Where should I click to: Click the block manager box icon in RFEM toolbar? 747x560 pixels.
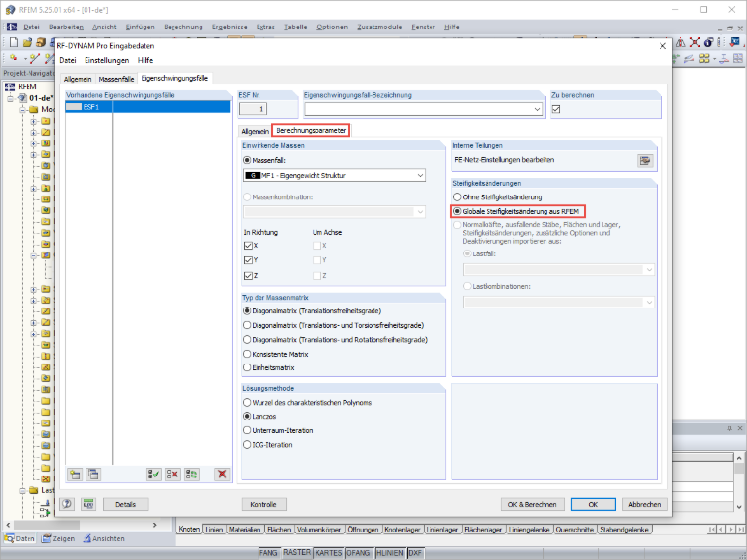click(41, 43)
